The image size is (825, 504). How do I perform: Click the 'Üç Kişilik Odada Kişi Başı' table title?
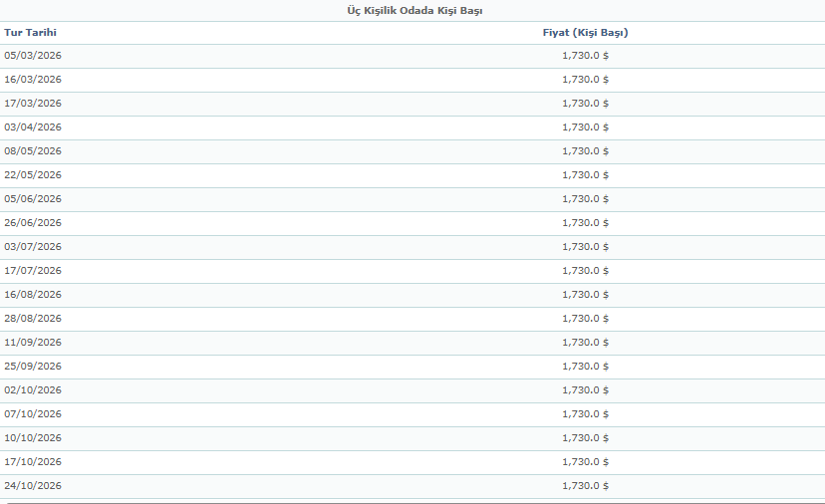[x=413, y=10]
